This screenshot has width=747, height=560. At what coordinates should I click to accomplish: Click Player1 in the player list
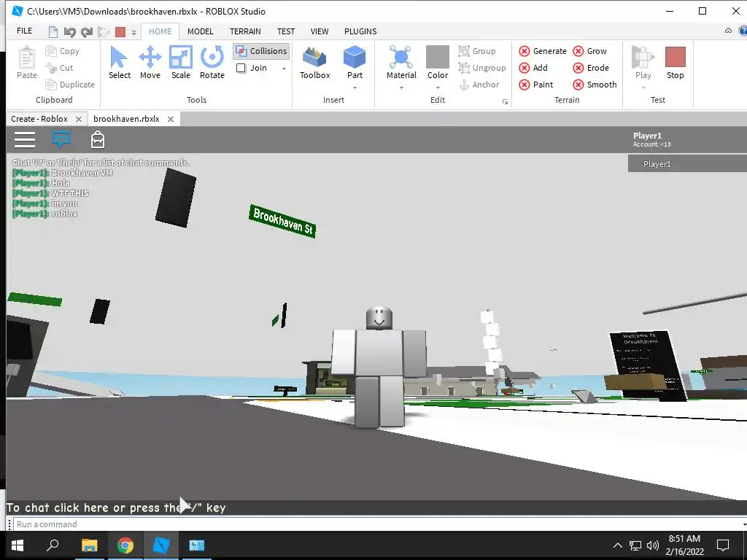click(x=687, y=164)
